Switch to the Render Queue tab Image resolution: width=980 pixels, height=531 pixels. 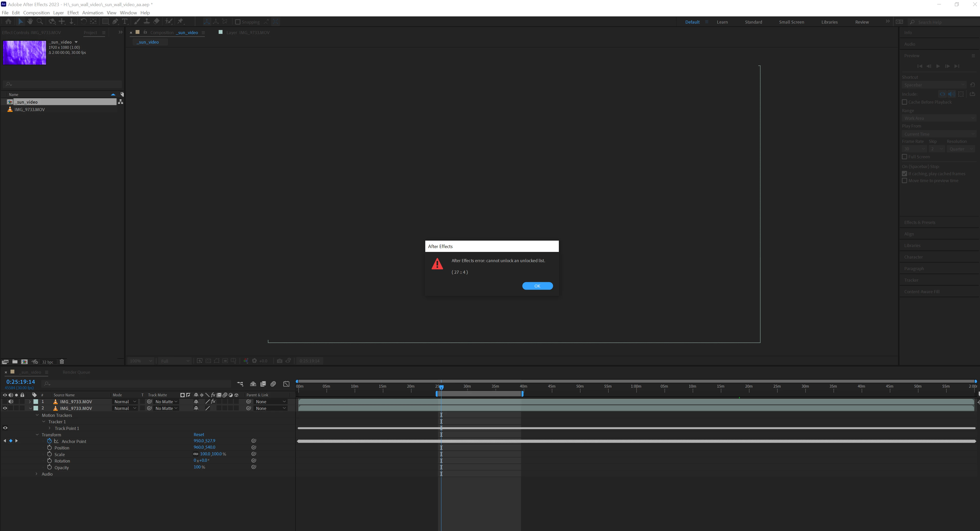(76, 372)
